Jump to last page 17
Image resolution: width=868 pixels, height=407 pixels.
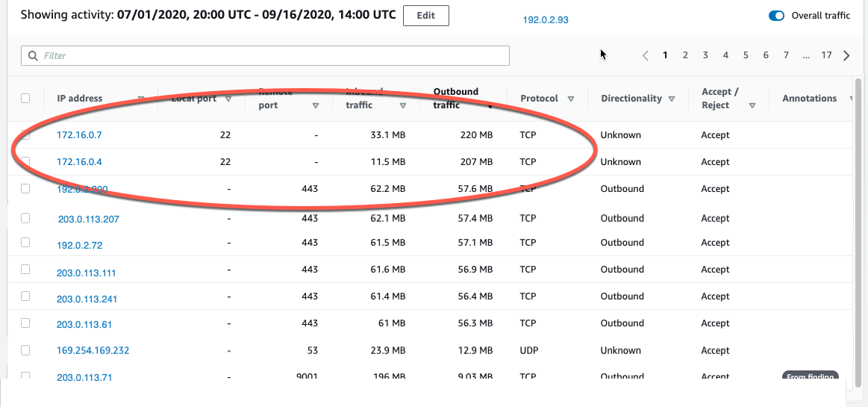pyautogui.click(x=826, y=55)
